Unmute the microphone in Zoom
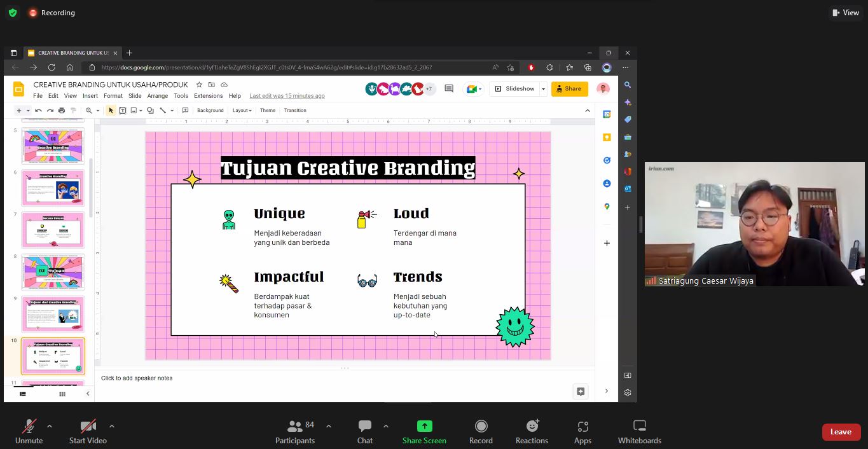 29,432
